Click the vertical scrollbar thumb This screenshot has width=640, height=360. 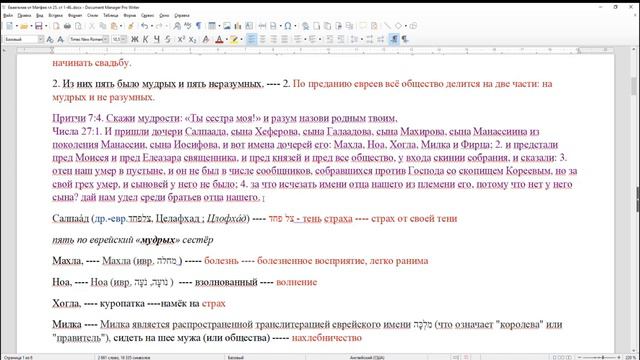pos(633,86)
